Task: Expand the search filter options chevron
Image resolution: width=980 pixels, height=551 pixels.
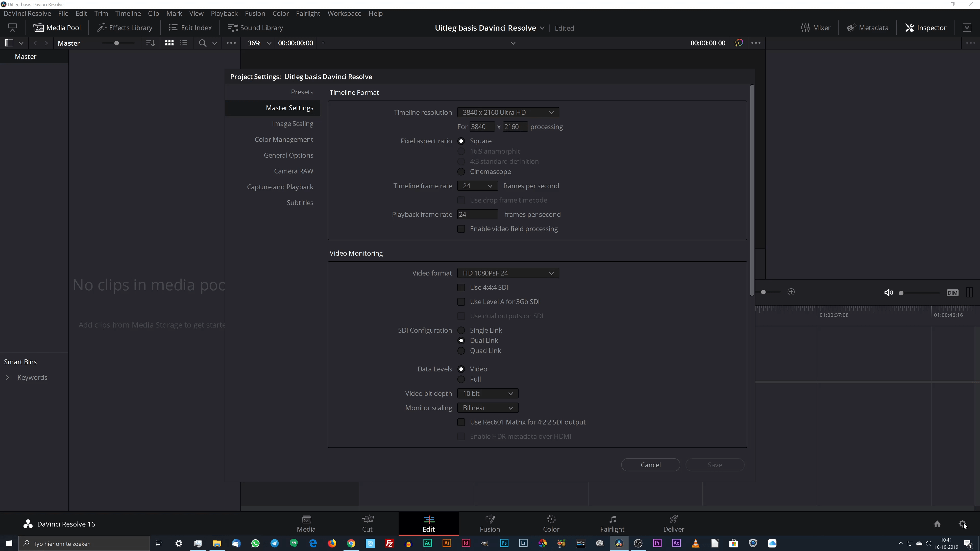Action: pos(215,43)
